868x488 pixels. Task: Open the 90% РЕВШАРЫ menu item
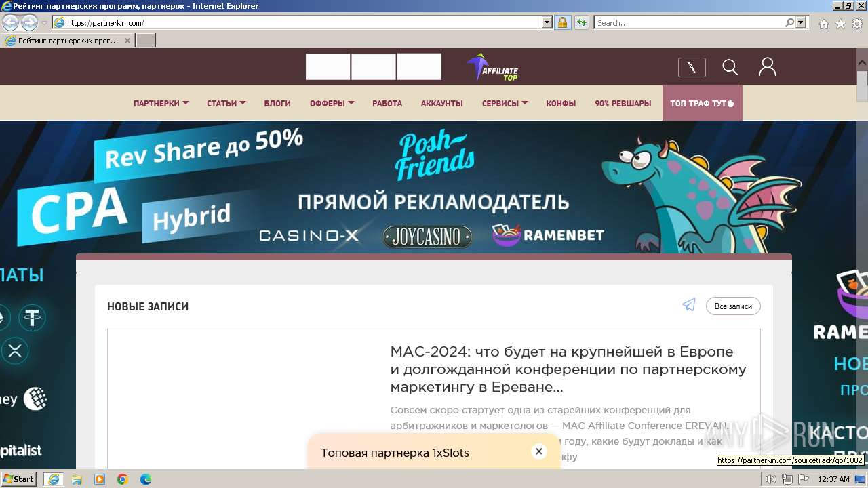pyautogui.click(x=623, y=104)
